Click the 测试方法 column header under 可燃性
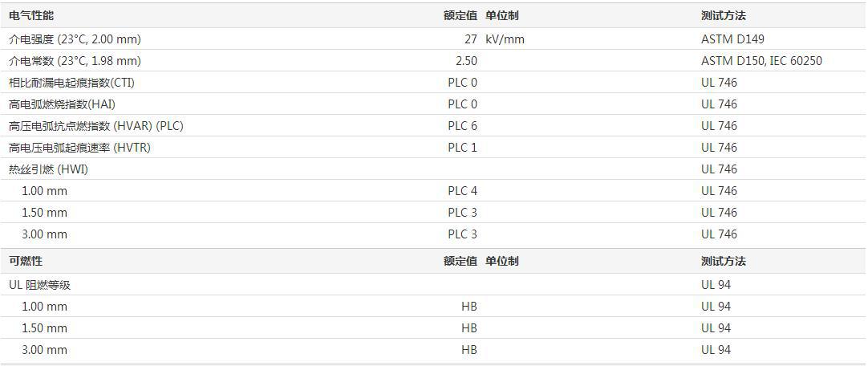This screenshot has width=868, height=366. pos(723,261)
